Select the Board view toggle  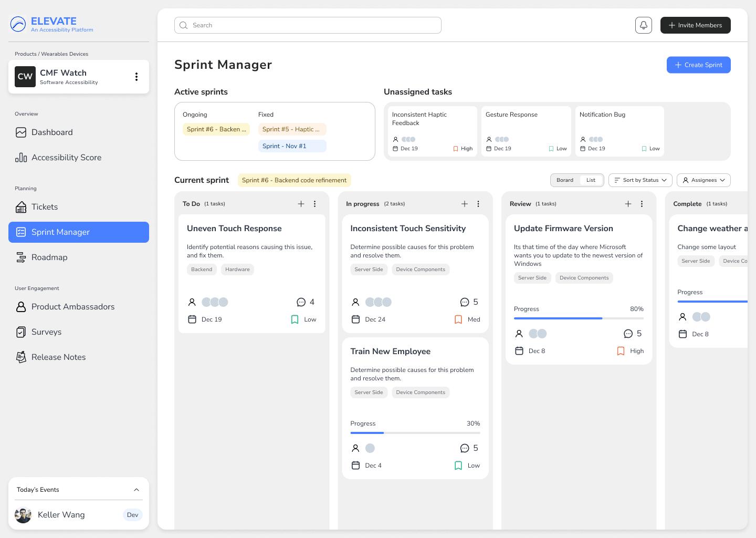pos(564,180)
